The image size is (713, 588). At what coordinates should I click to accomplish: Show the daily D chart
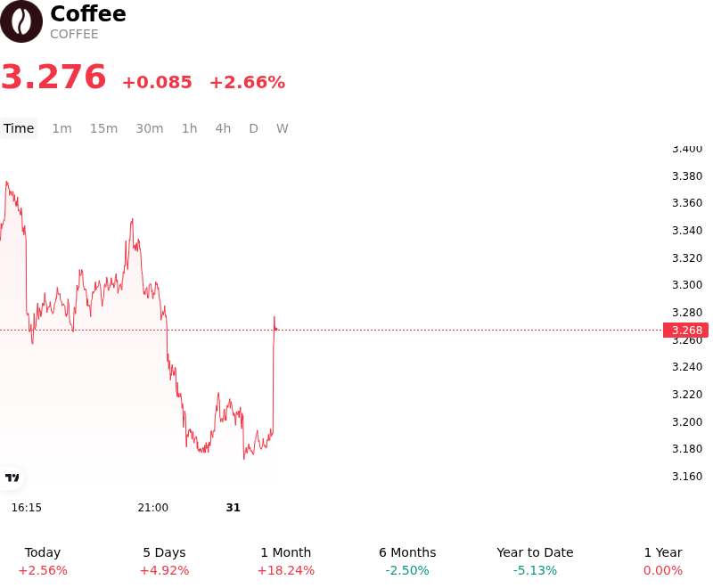click(254, 128)
